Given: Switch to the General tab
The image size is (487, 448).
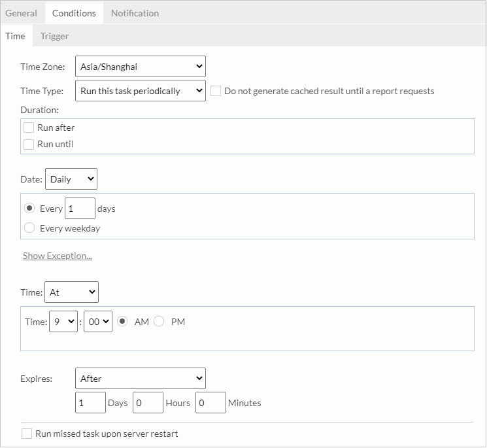Looking at the screenshot, I should (x=22, y=13).
